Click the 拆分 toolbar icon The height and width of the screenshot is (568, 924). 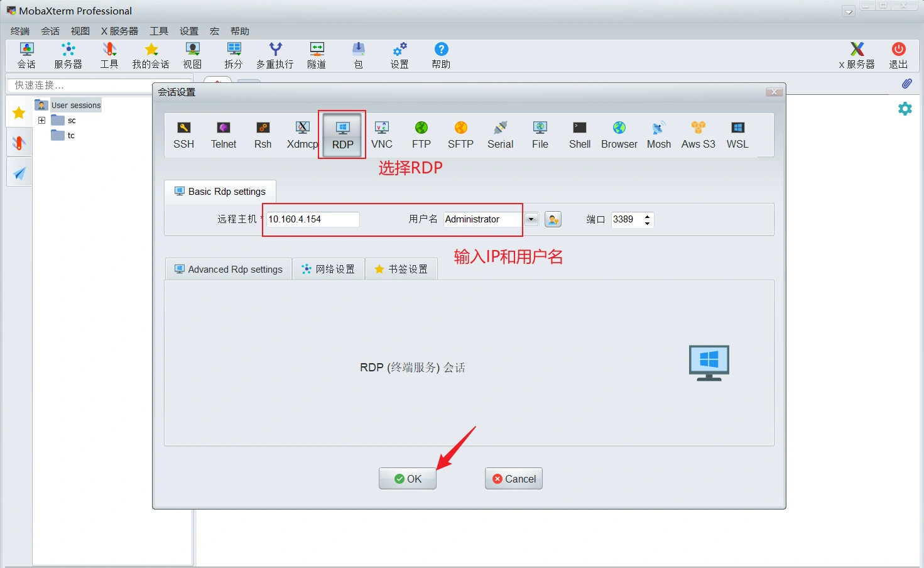click(234, 55)
